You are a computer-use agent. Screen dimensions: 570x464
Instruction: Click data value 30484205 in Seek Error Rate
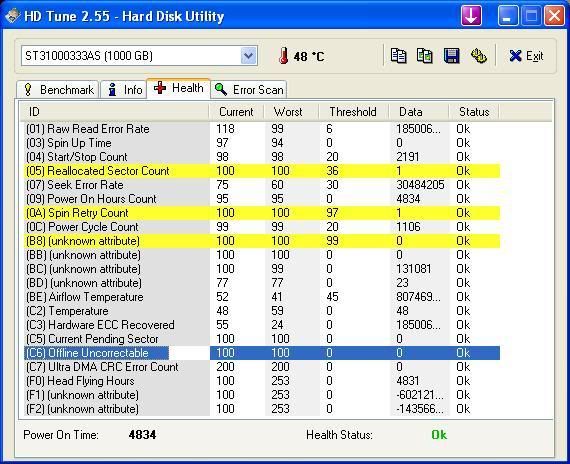point(420,185)
